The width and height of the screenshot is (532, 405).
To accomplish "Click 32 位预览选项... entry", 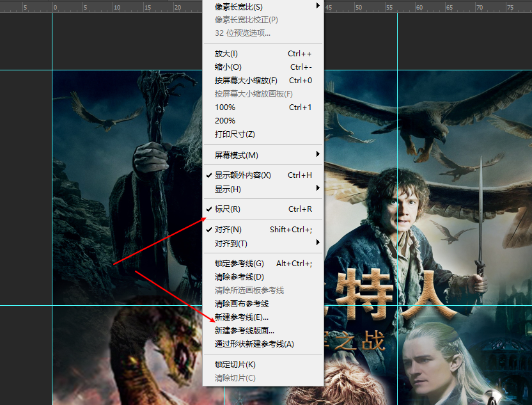I will [x=263, y=33].
